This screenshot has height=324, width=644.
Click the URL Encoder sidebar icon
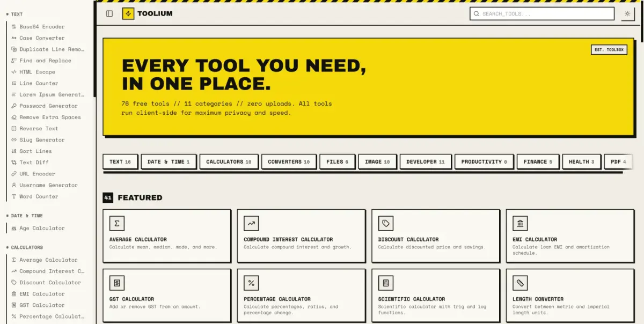(x=14, y=174)
